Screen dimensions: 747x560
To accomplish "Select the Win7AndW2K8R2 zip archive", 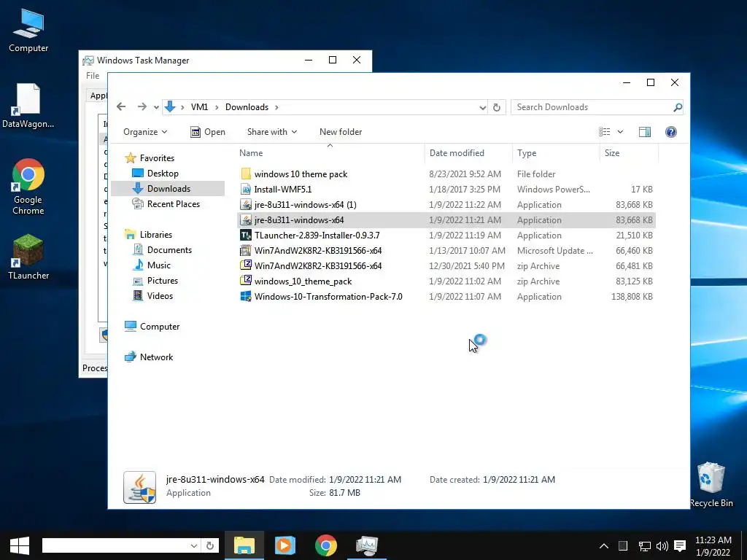I will 446,265.
